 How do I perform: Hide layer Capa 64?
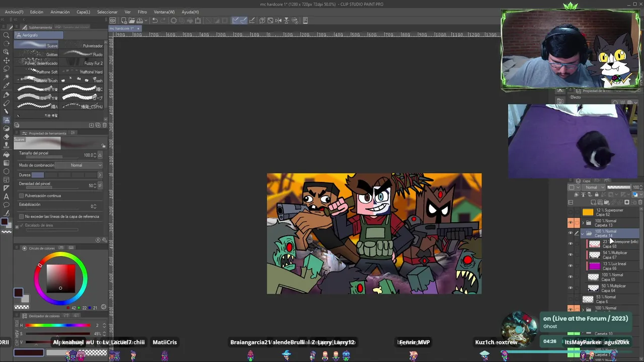(571, 288)
